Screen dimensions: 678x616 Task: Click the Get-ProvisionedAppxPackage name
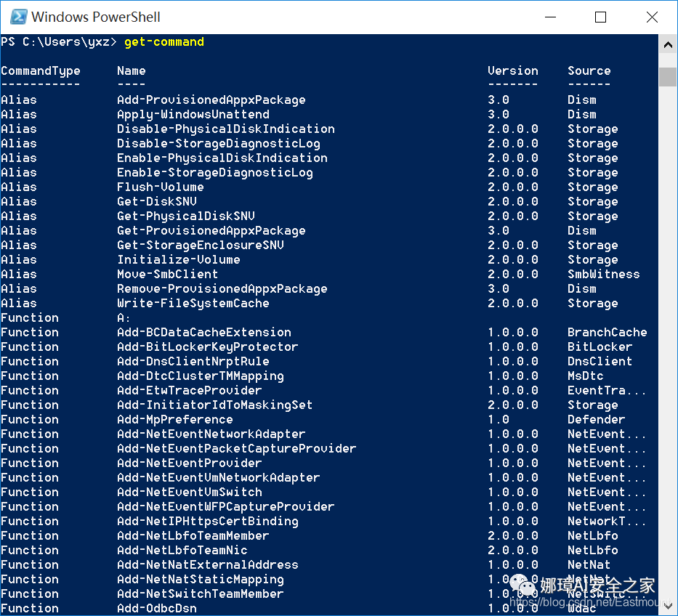click(x=211, y=231)
